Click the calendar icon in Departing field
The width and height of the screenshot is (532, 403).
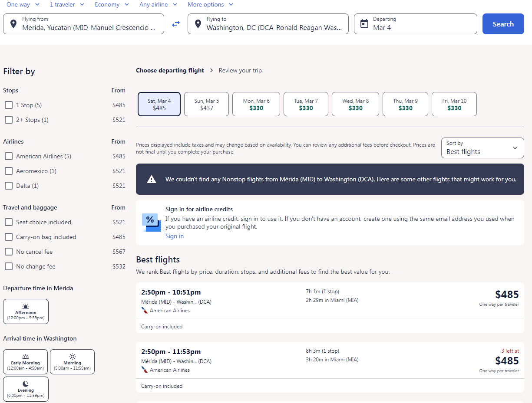364,24
